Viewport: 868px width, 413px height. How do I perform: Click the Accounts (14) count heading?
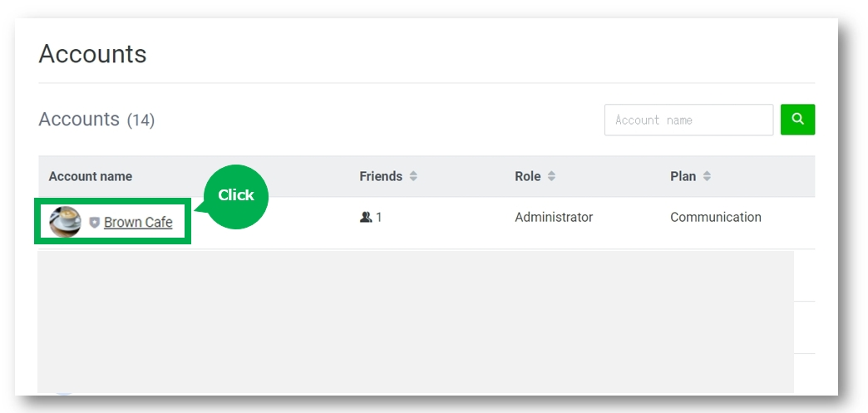96,119
